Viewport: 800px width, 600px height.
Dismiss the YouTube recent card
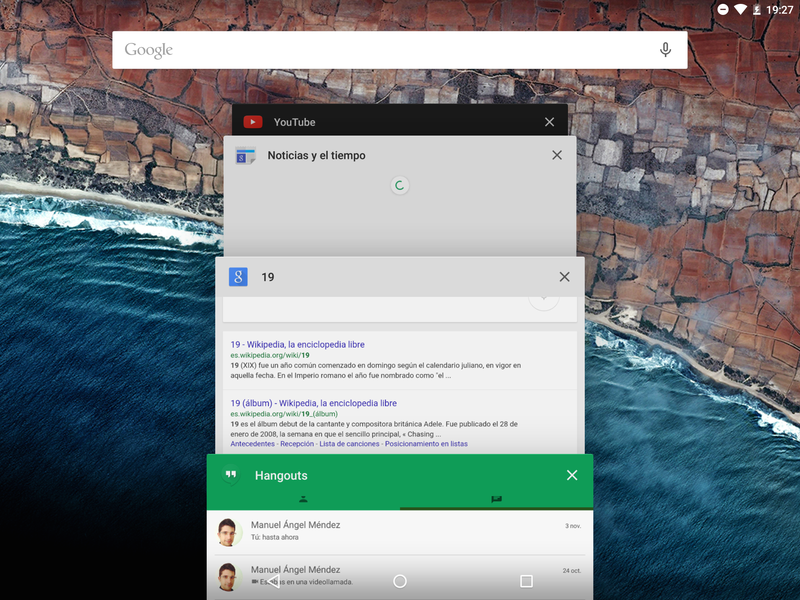(x=549, y=122)
